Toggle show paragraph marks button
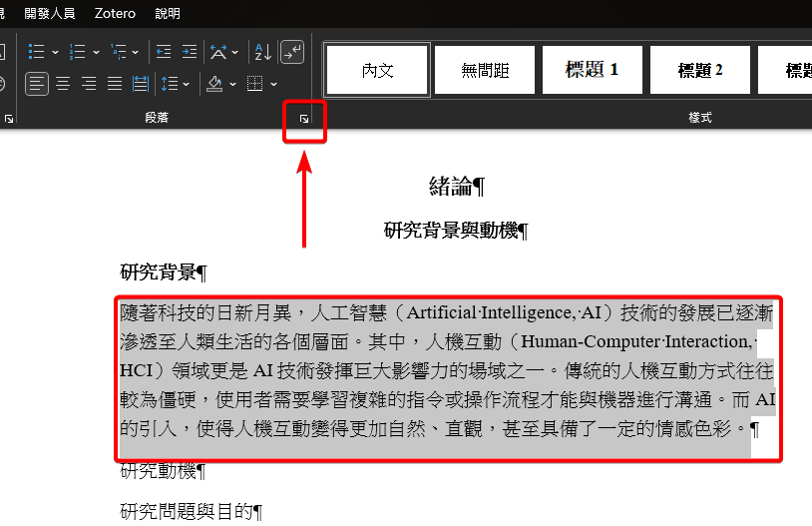 292,52
